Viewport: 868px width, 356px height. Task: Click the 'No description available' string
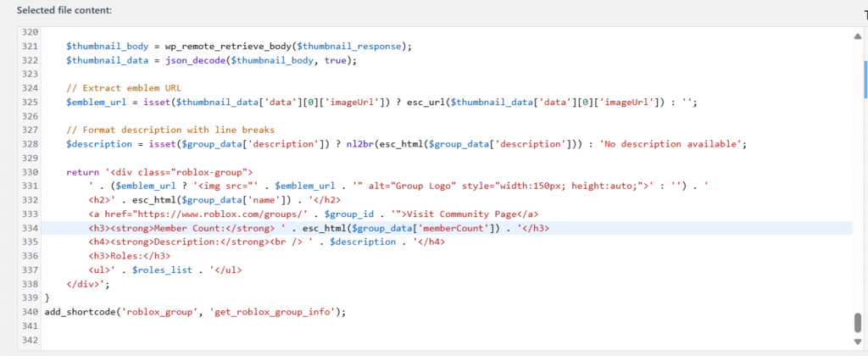point(671,144)
